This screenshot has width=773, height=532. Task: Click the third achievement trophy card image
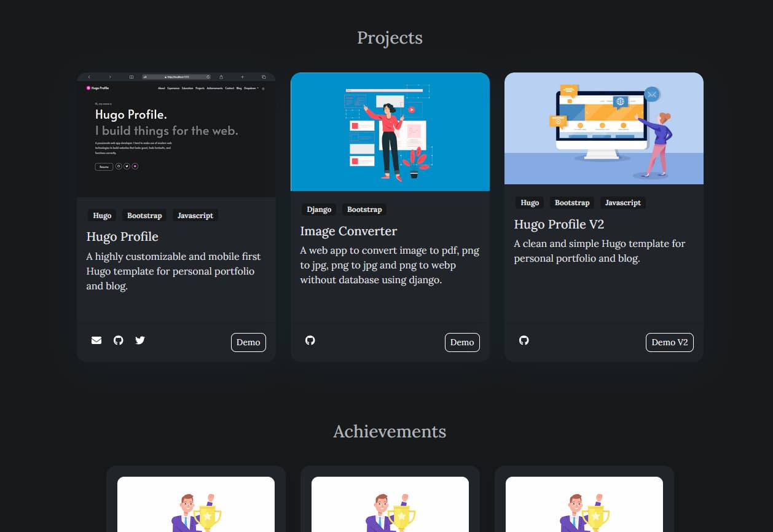[584, 505]
